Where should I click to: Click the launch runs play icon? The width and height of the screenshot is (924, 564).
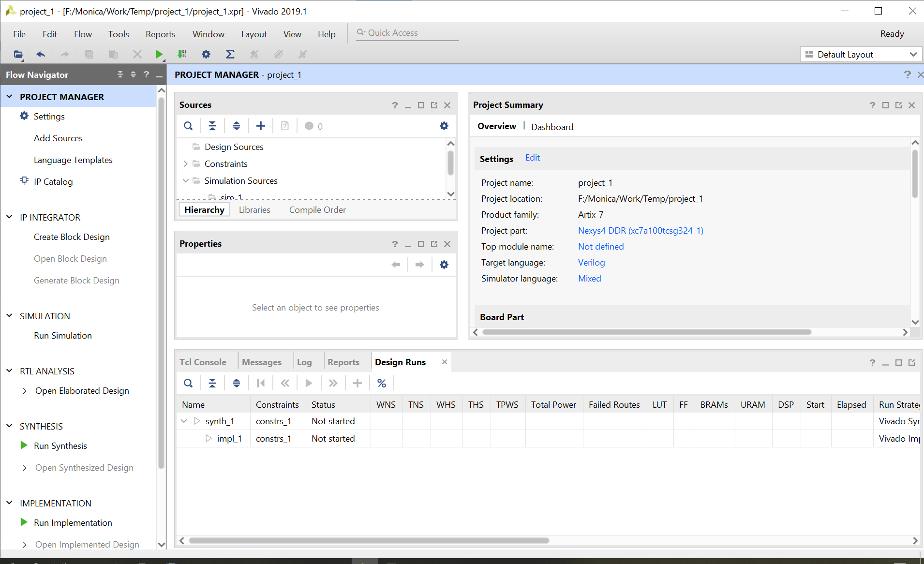(x=309, y=383)
